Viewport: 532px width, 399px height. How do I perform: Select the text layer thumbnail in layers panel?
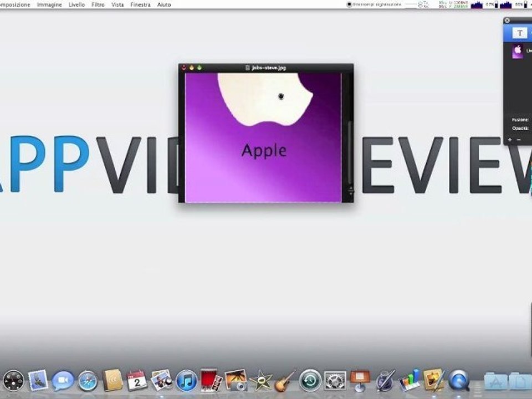coord(519,33)
